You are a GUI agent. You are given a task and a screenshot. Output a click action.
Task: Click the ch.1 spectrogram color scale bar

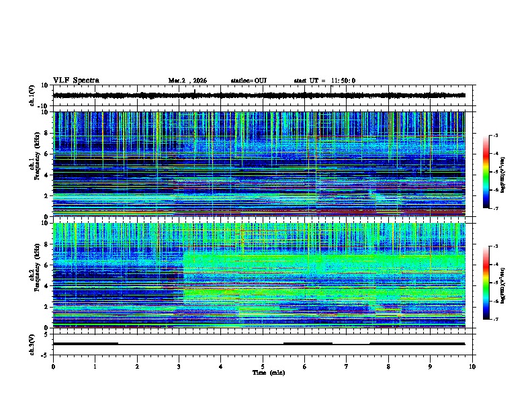(x=486, y=172)
